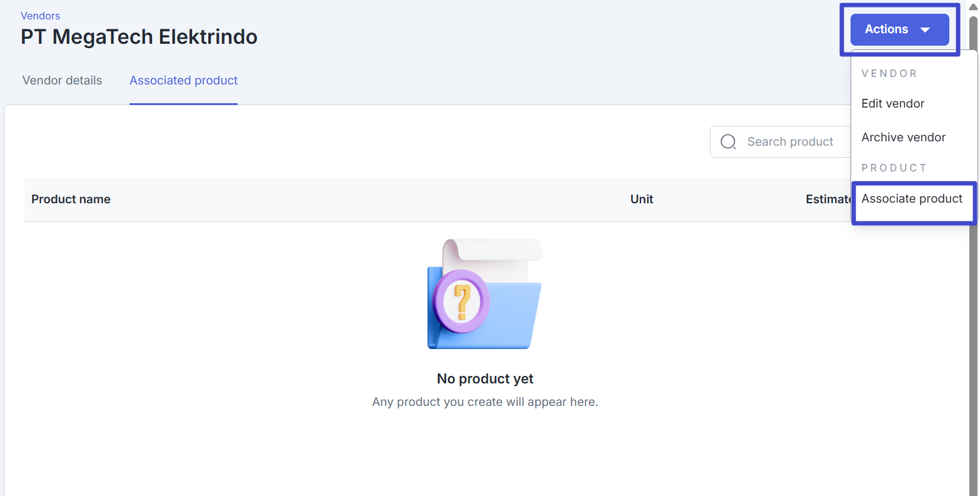Image resolution: width=980 pixels, height=496 pixels.
Task: Select Archive vendor in Actions menu
Action: (x=903, y=138)
